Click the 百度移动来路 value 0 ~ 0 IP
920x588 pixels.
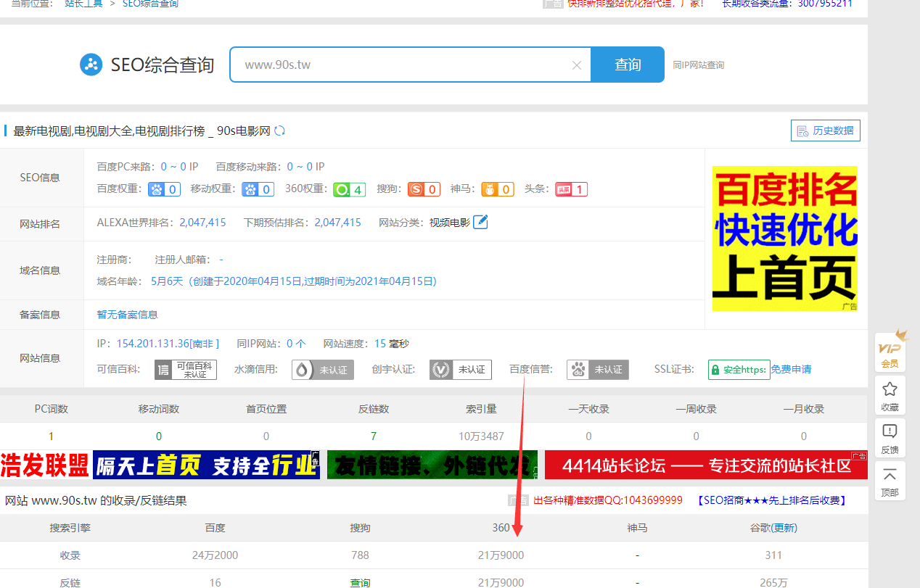pyautogui.click(x=306, y=167)
